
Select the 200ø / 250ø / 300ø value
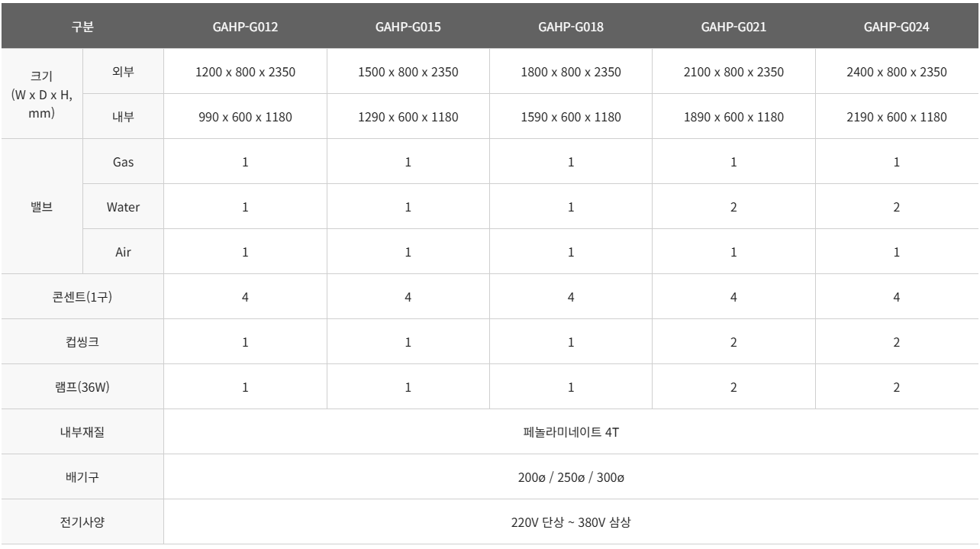tap(571, 477)
